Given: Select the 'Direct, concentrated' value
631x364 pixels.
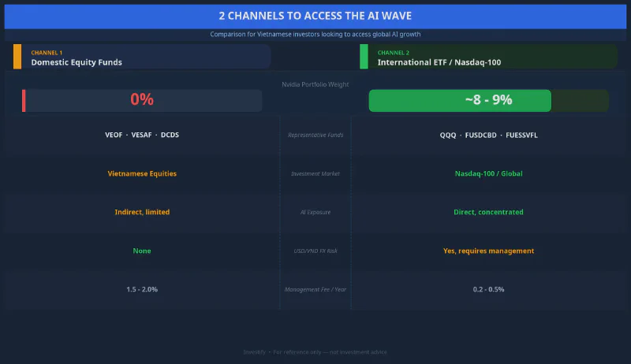Looking at the screenshot, I should pyautogui.click(x=488, y=212).
